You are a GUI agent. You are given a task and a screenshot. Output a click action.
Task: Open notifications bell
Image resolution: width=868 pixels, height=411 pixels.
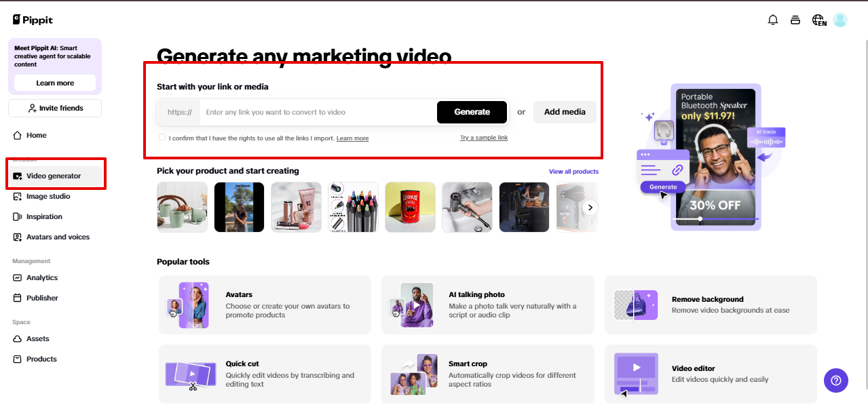coord(772,20)
